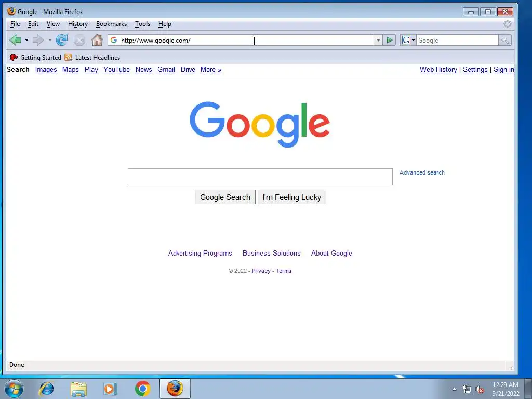Expand the address bar URL dropdown
Screen dimensions: 532x399
tap(378, 41)
